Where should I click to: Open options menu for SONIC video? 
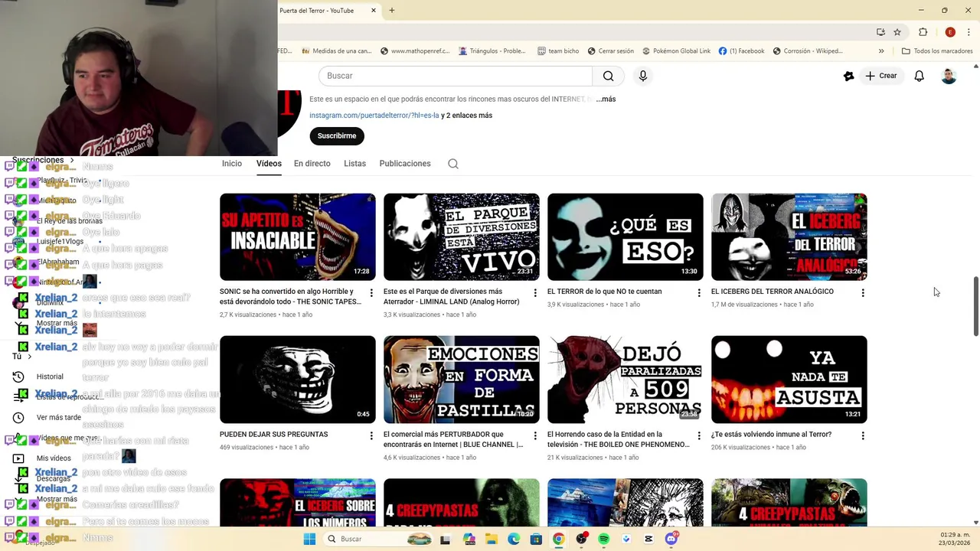(x=371, y=293)
